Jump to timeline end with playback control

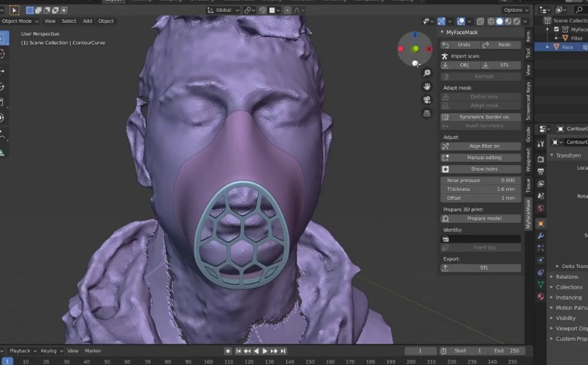click(x=283, y=351)
